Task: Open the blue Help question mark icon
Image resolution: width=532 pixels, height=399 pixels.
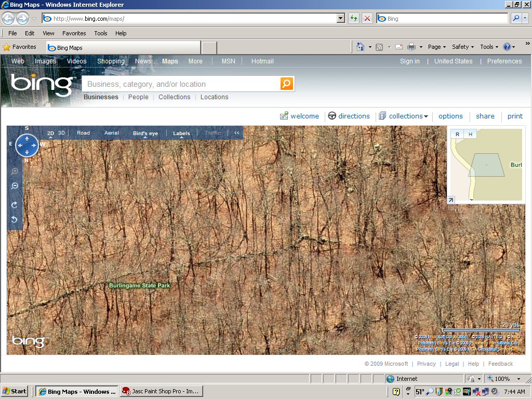Action: coord(507,47)
